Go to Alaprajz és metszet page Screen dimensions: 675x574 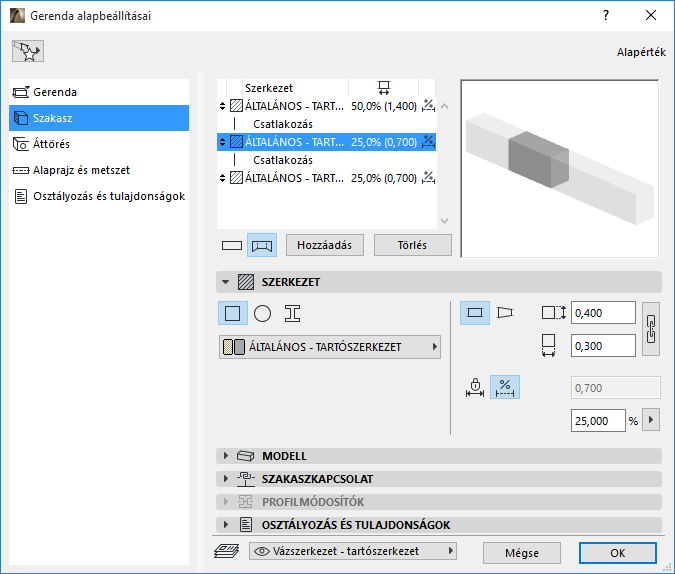(99, 170)
